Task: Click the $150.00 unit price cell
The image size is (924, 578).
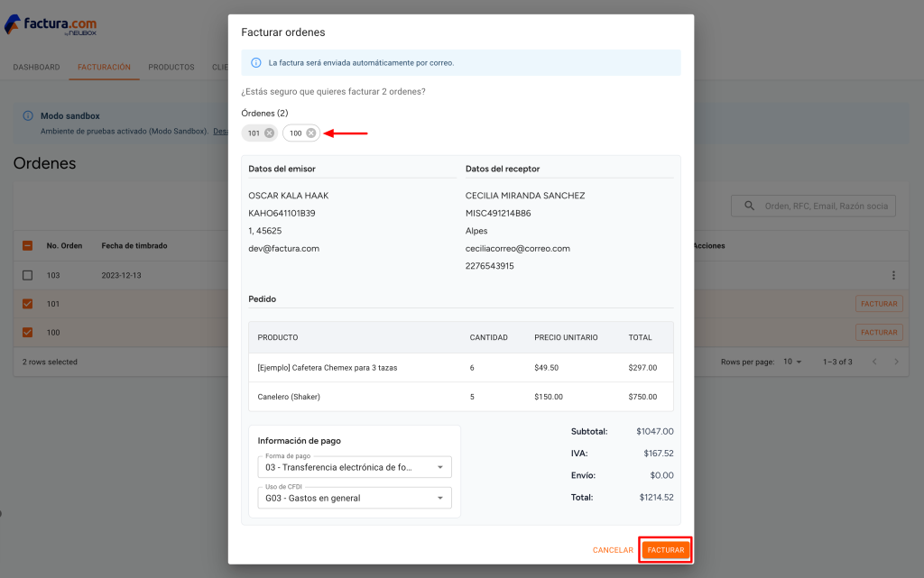Action: tap(549, 397)
